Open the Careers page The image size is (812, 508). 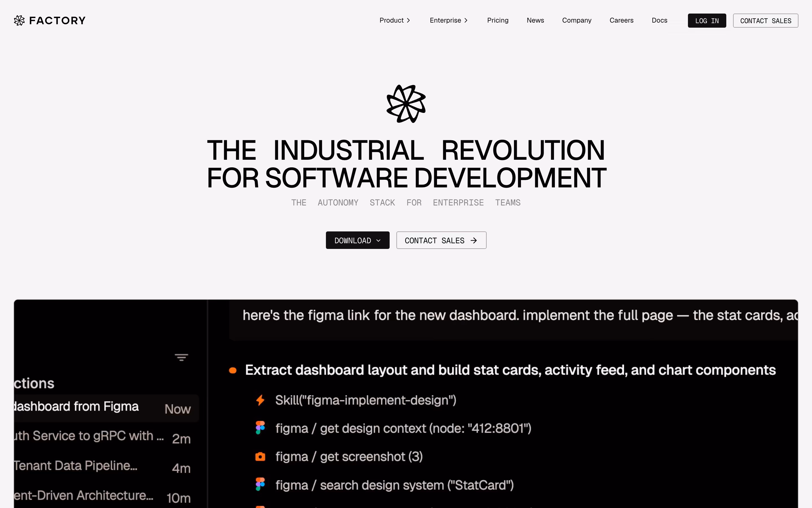tap(621, 21)
